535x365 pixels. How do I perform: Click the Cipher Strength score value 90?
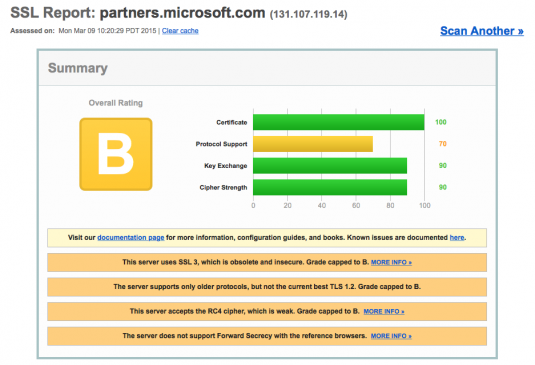443,187
